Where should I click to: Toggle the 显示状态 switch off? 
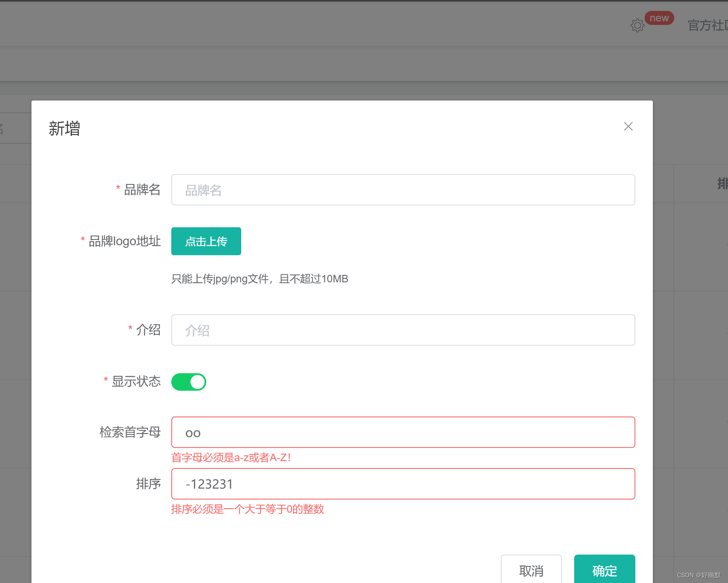click(x=189, y=382)
